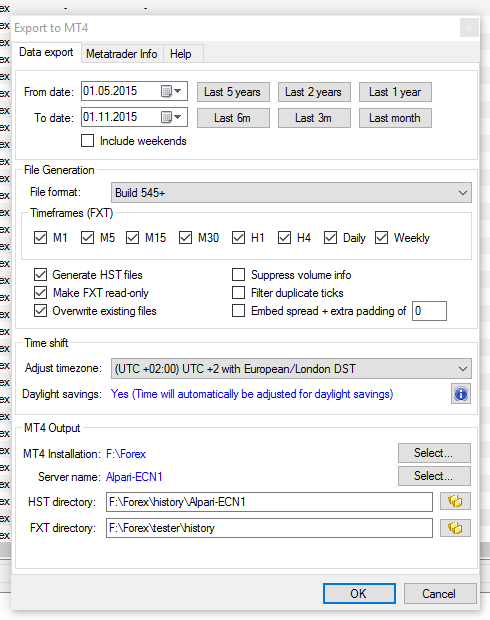Viewport: 490px width, 620px height.
Task: Browse for the FXT directory folder
Action: click(x=455, y=528)
